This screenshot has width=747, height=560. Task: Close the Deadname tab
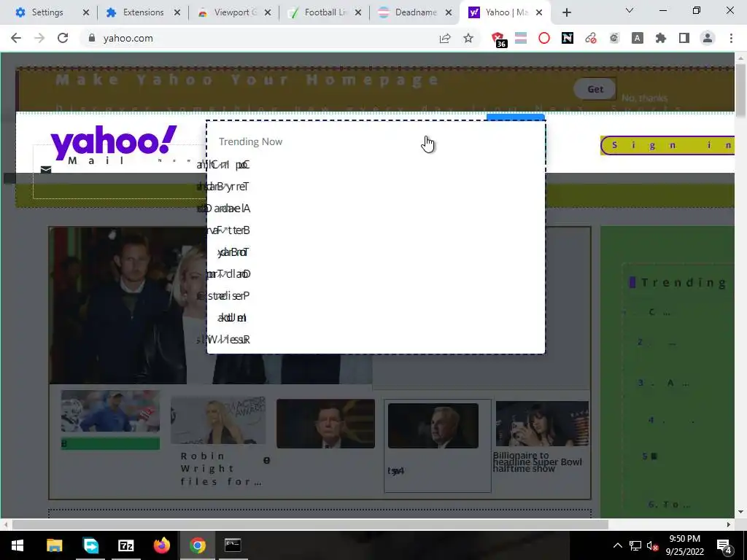[449, 12]
